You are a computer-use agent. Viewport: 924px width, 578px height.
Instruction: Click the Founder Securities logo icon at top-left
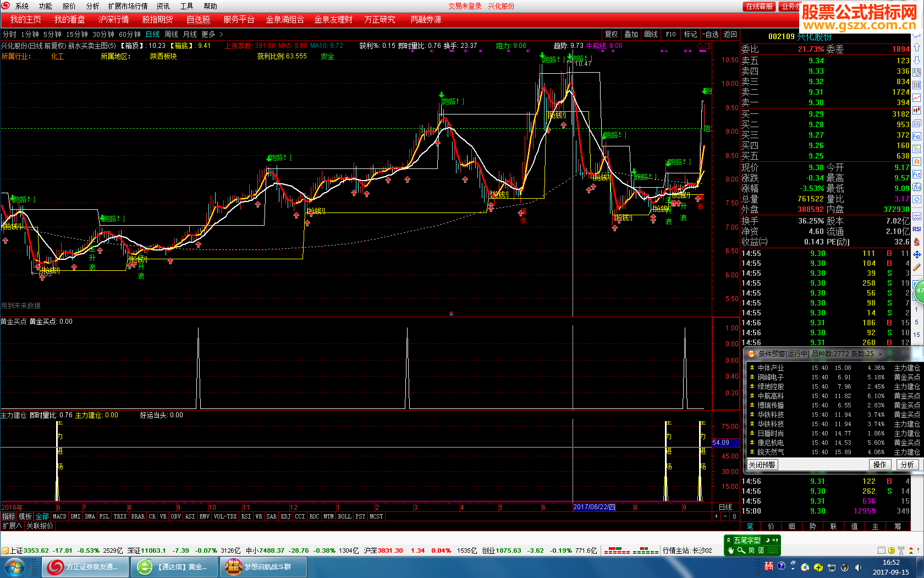[x=5, y=6]
